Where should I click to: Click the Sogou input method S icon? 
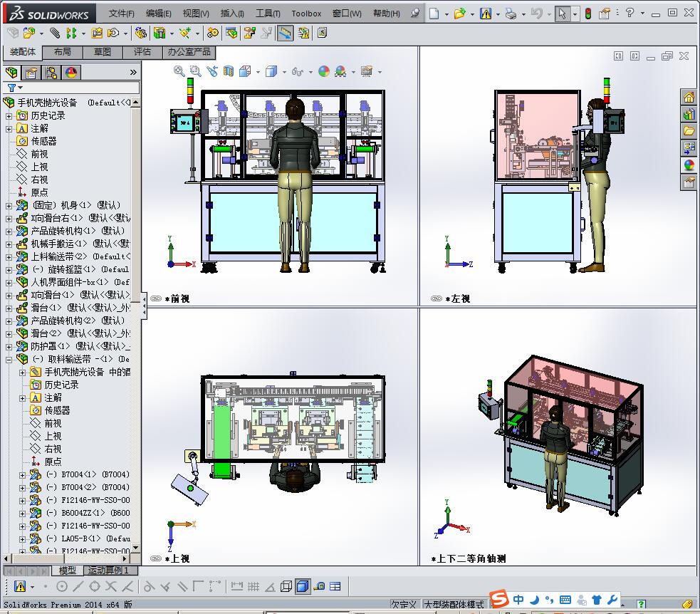(499, 599)
